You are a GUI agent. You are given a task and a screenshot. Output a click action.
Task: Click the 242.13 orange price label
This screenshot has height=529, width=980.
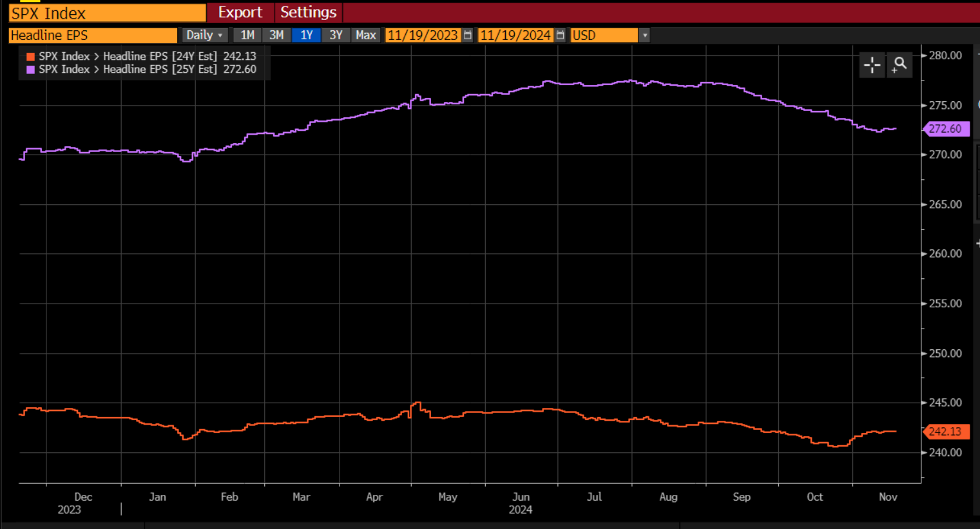(945, 432)
